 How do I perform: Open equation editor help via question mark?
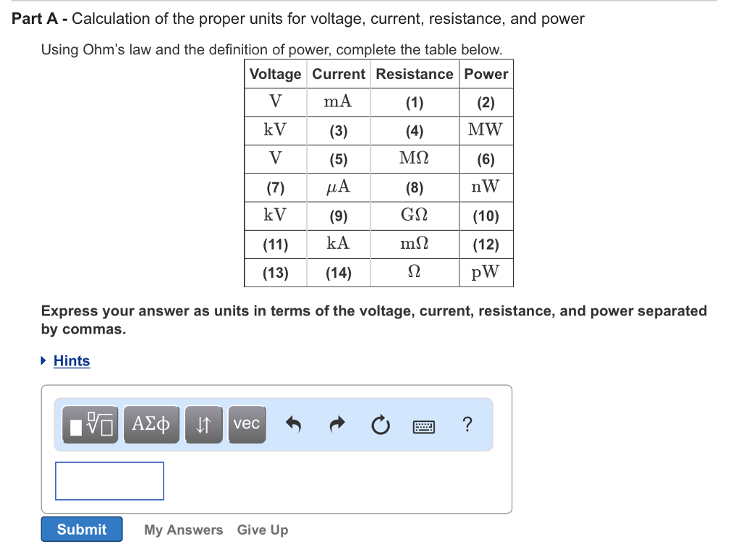click(x=467, y=425)
